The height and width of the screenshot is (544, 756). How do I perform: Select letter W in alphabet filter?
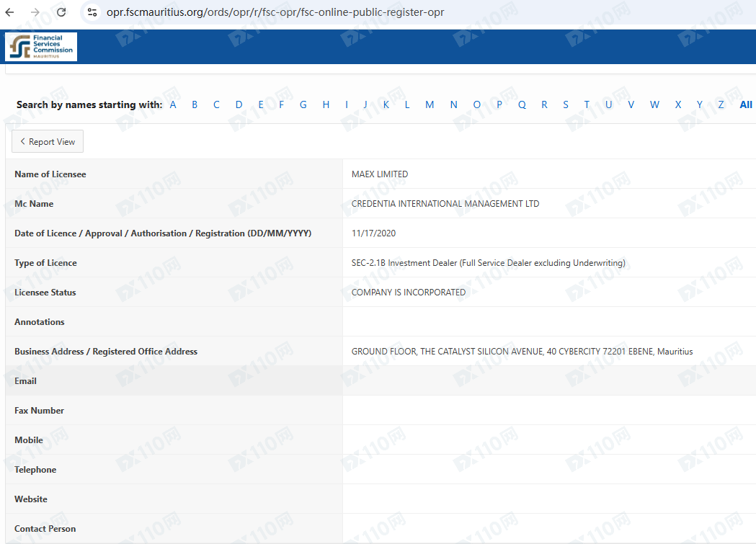(x=654, y=104)
